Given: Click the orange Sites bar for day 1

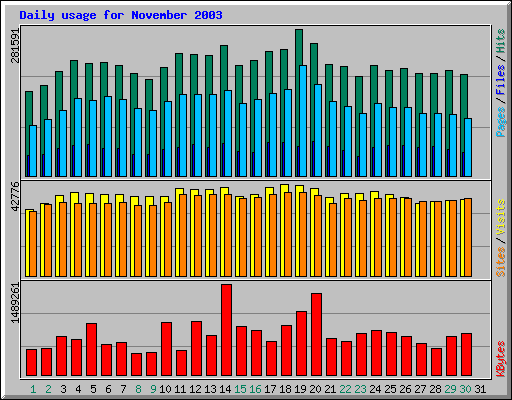Looking at the screenshot, I should pyautogui.click(x=33, y=244).
